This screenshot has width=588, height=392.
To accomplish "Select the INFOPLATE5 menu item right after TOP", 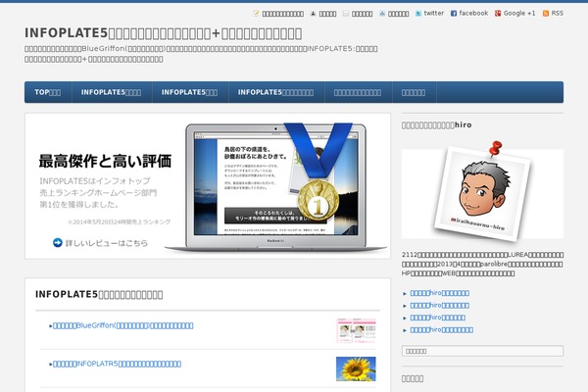I will 112,92.
